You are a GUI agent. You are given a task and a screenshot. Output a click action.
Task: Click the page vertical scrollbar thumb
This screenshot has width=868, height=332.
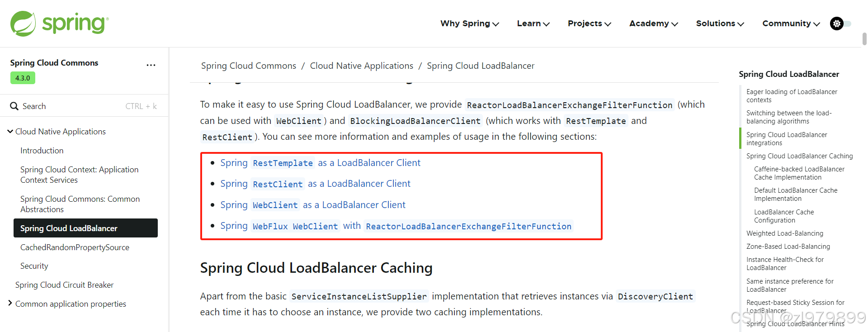point(864,38)
